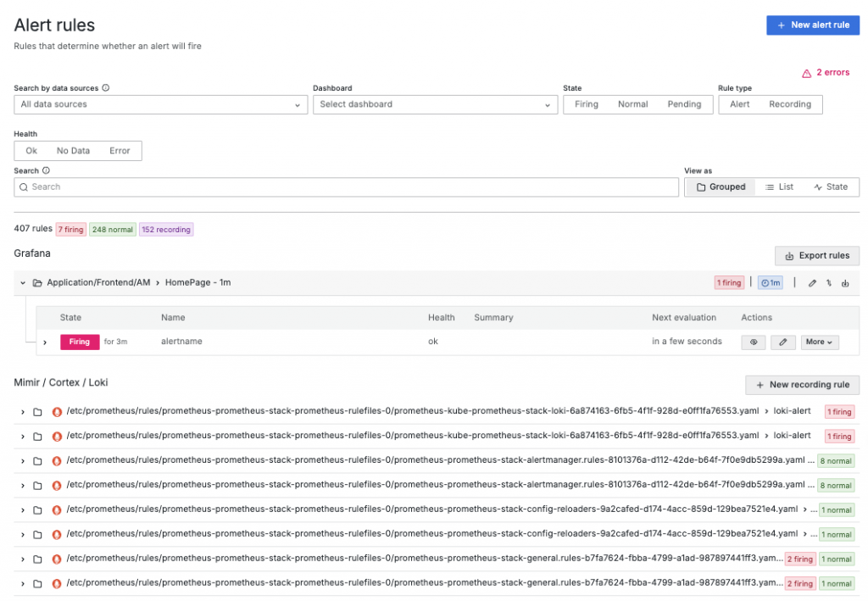Click export icon in HomePage group header

845,283
